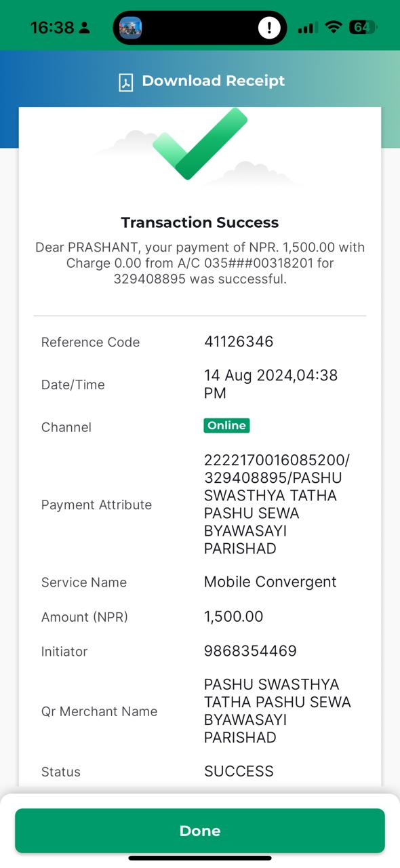Tap the Download Receipt label

214,81
